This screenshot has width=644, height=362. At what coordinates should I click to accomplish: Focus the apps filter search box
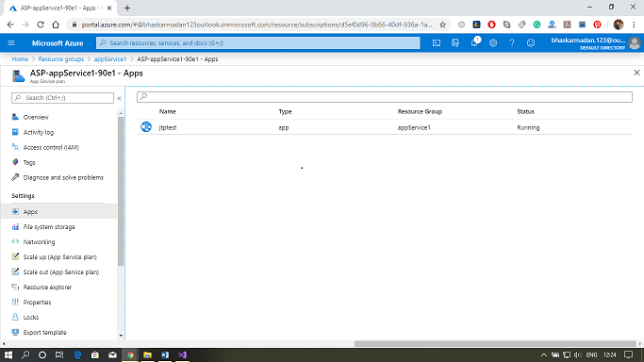[385, 97]
